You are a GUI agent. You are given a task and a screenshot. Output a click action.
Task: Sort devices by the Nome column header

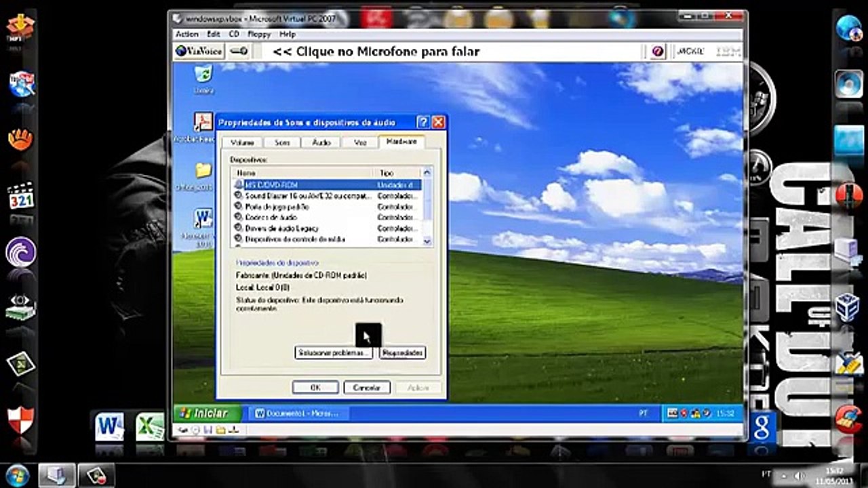(302, 173)
